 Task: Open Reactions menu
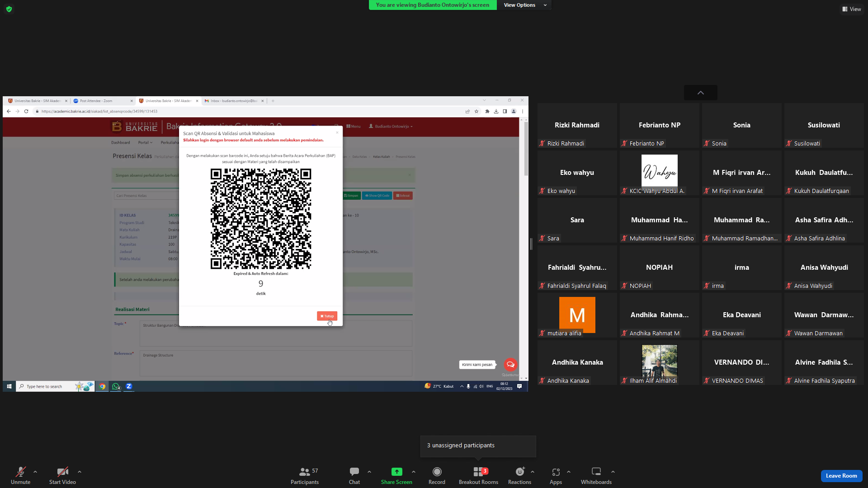click(519, 475)
